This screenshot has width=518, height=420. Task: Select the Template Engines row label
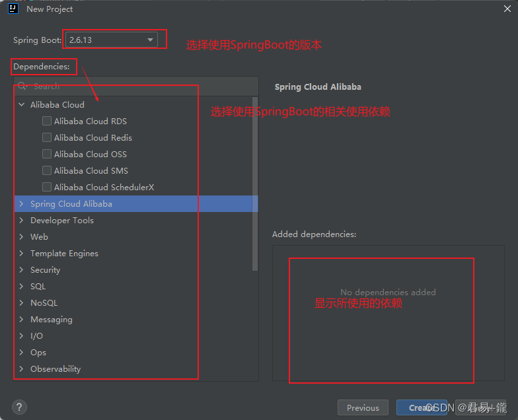point(65,254)
